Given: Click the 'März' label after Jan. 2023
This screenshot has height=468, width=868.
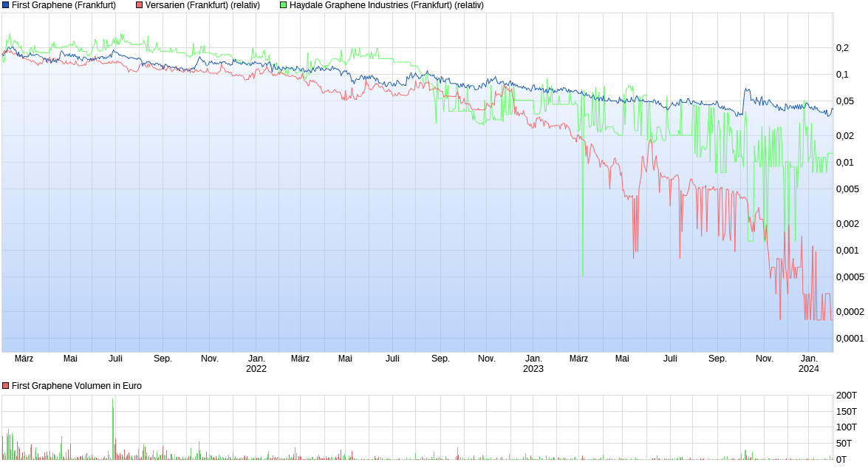Looking at the screenshot, I should coord(578,359).
